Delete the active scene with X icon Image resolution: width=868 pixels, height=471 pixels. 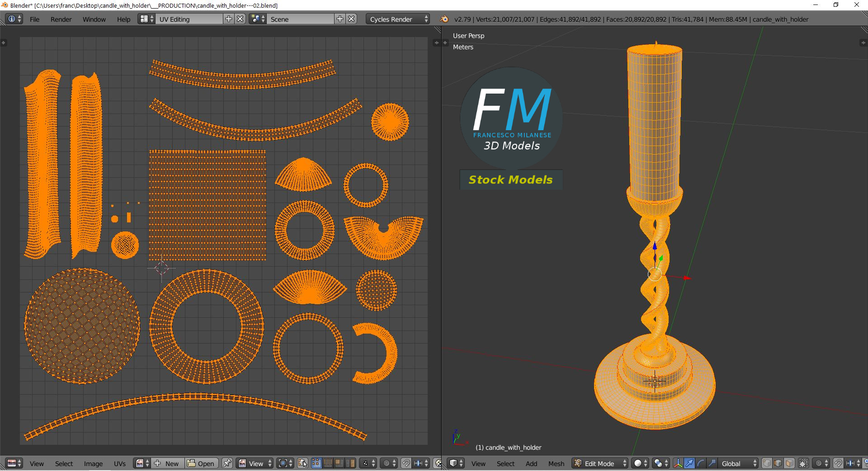tap(352, 19)
